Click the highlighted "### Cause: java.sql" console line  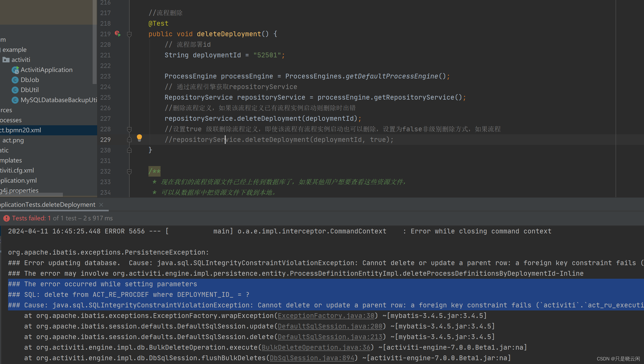coord(326,305)
